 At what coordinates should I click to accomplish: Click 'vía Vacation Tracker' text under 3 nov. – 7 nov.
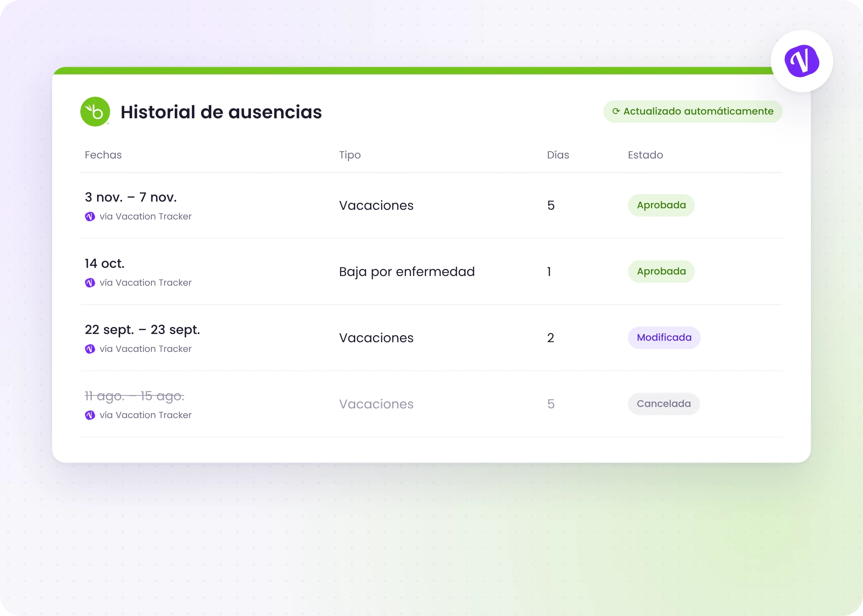click(x=146, y=216)
